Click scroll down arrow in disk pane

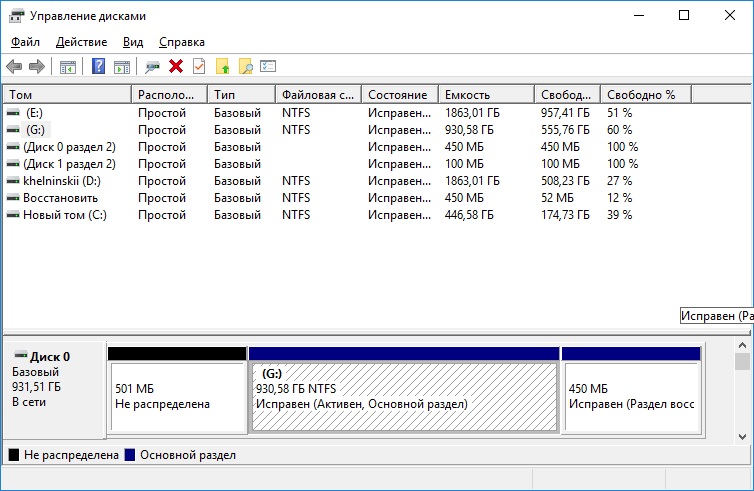742,437
